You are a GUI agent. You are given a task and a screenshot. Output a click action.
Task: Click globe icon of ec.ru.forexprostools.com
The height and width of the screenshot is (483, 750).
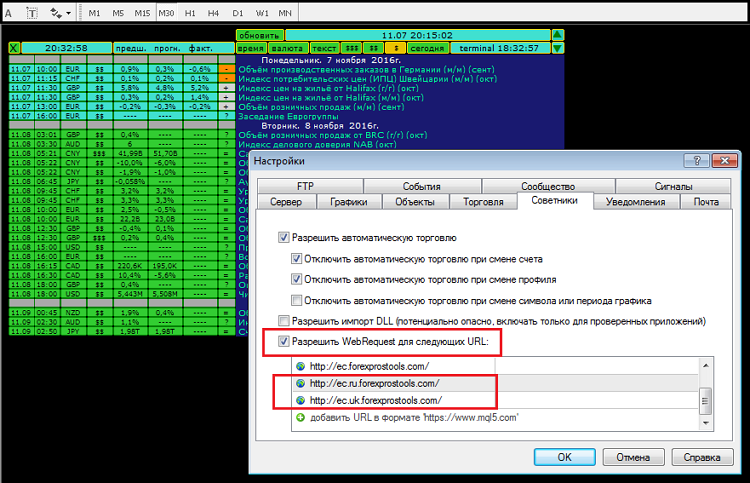300,384
